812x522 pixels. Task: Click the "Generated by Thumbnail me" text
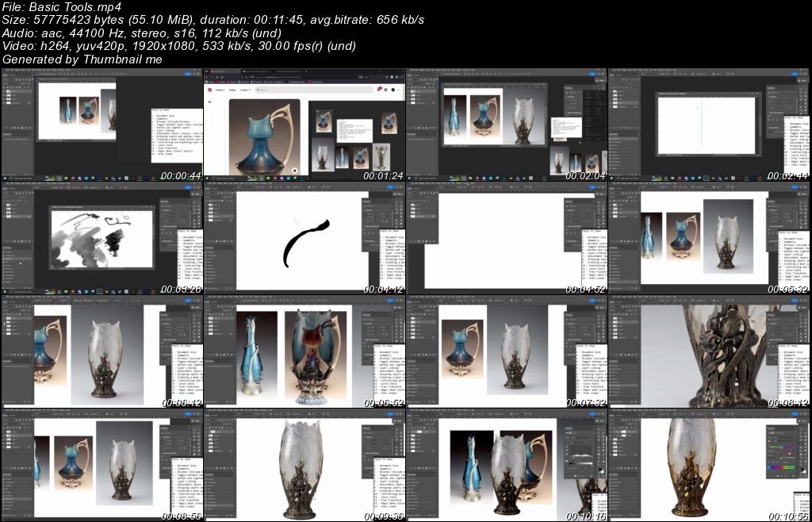pos(82,59)
